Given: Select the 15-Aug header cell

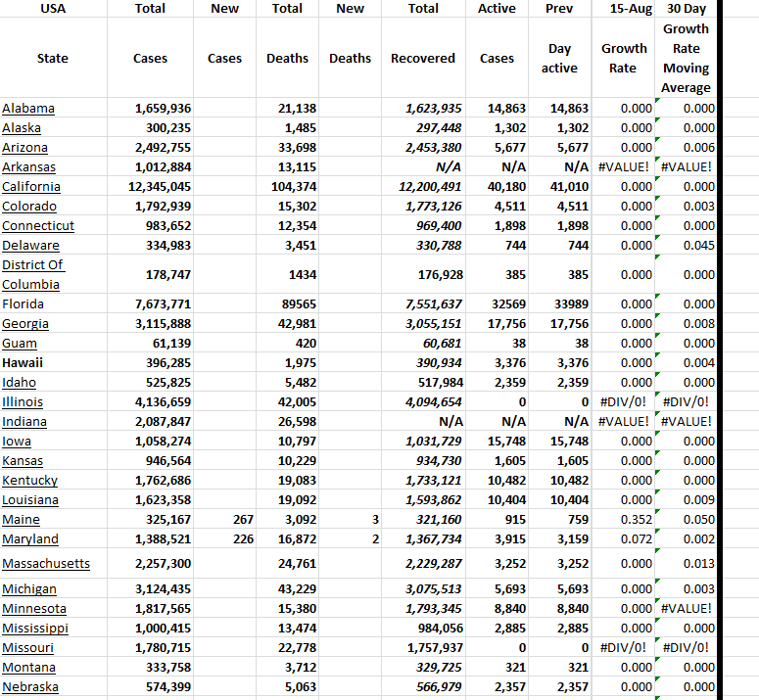Looking at the screenshot, I should point(623,8).
